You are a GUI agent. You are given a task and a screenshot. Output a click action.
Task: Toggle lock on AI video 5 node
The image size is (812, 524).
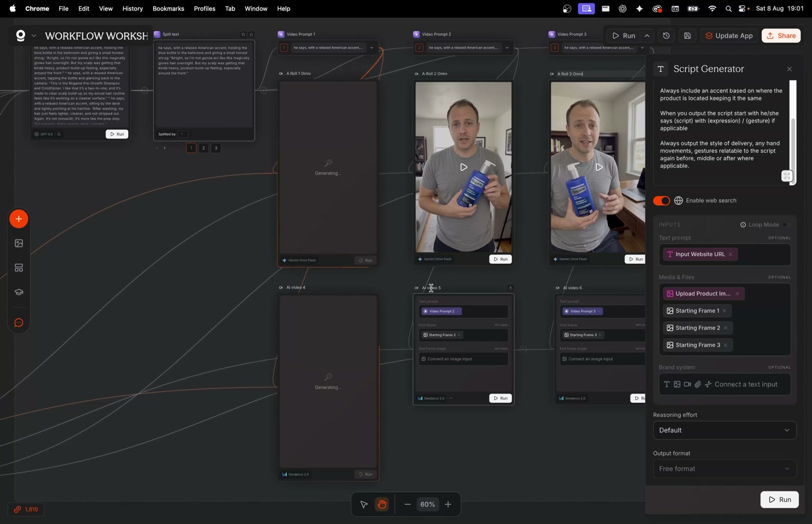click(510, 288)
